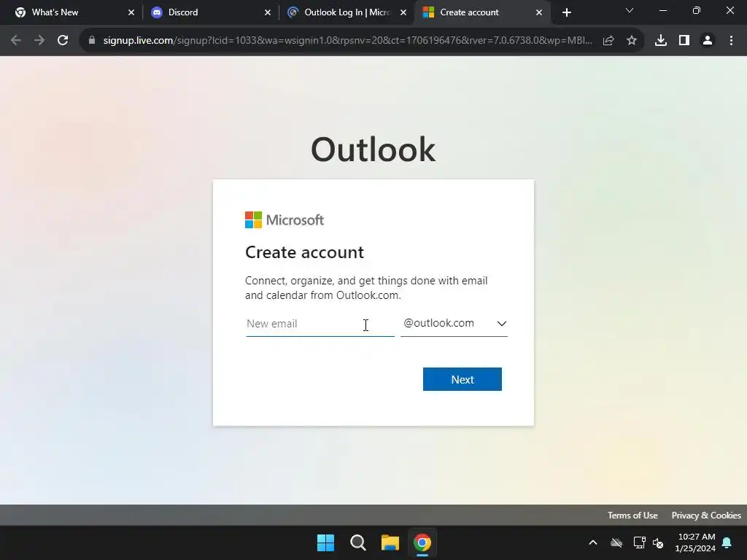Open the clock showing 10:27 AM
The width and height of the screenshot is (747, 560).
(x=695, y=542)
